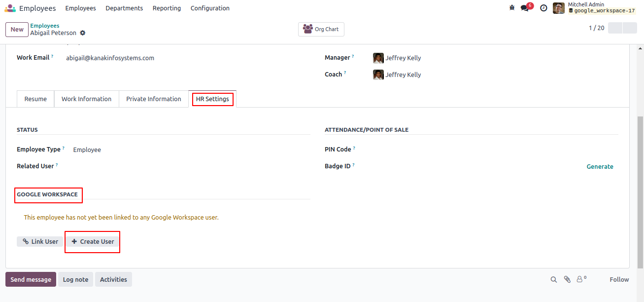This screenshot has height=302, width=644.
Task: Click the Badge ID input field
Action: click(477, 166)
